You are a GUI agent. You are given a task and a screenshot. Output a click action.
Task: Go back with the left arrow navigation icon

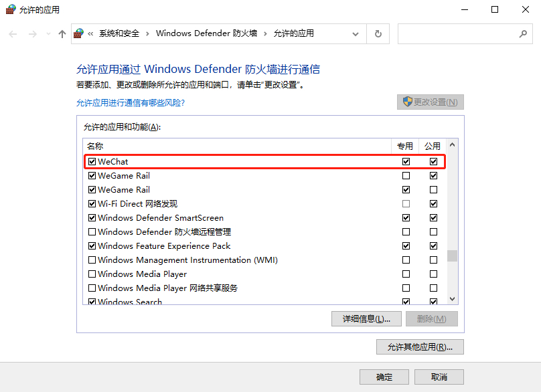[13, 34]
